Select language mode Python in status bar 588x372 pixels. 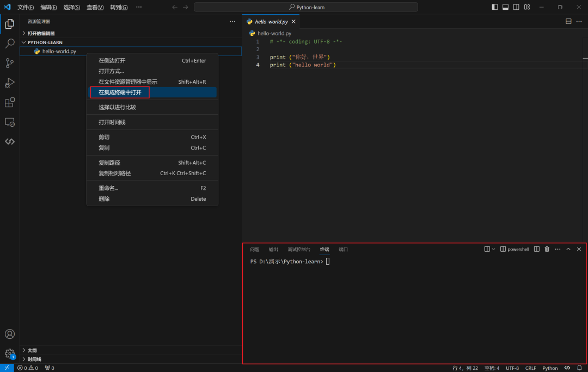[550, 368]
